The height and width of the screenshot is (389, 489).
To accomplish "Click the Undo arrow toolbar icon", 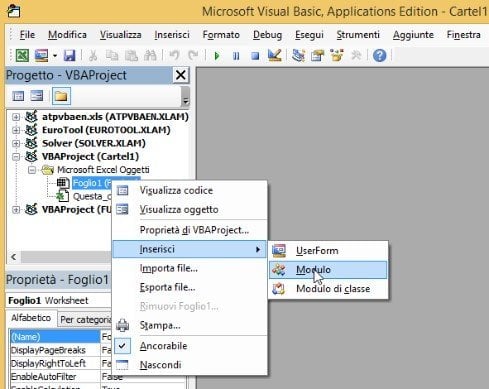I will 174,55.
